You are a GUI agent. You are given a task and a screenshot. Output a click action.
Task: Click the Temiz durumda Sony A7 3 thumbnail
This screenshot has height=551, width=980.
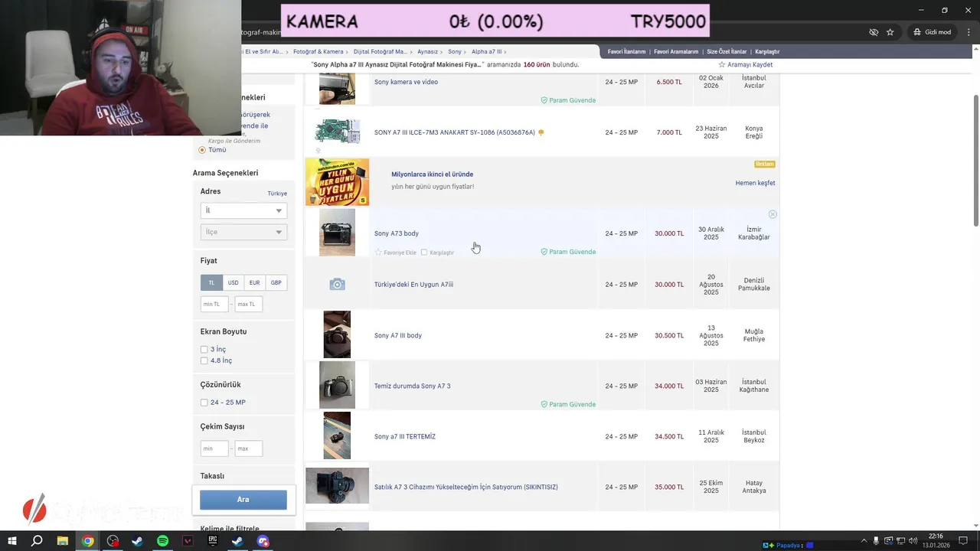[x=337, y=386]
